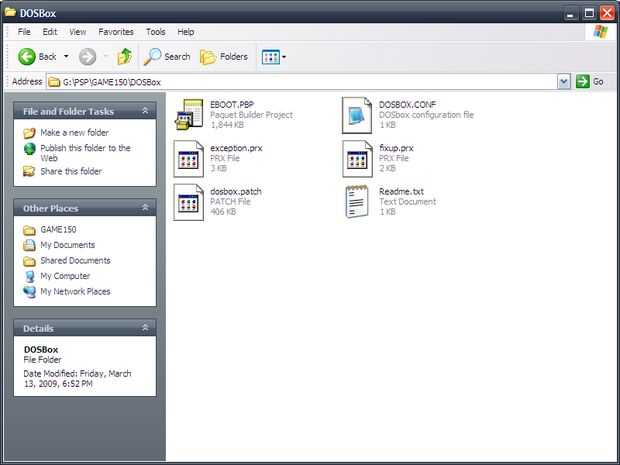Viewport: 620px width, 465px height.
Task: Click the address bar path field
Action: click(302, 82)
